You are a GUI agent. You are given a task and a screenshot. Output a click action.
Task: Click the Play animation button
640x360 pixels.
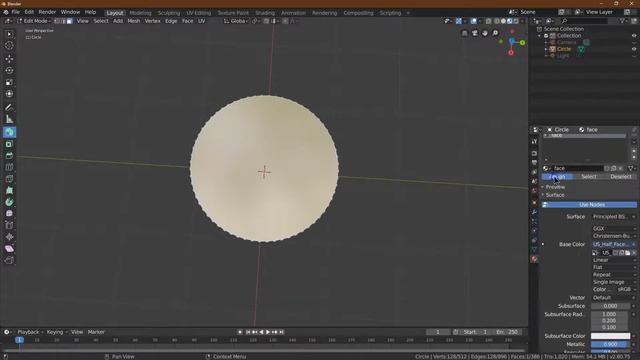[268, 332]
